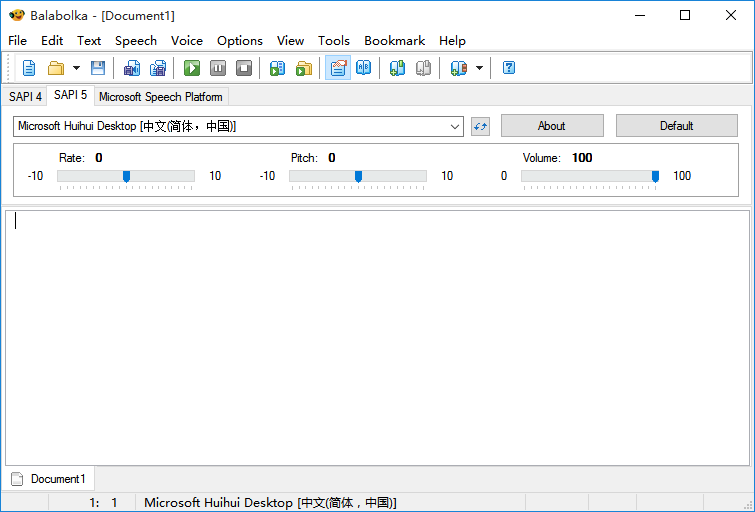This screenshot has height=512, width=755.
Task: Click the Volume value 100 label
Action: 582,158
